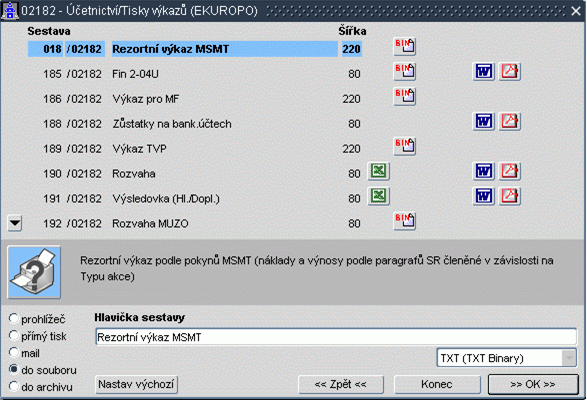Screen dimensions: 587x402
Task: Close the Tisky výkazů window
Action: (576, 11)
